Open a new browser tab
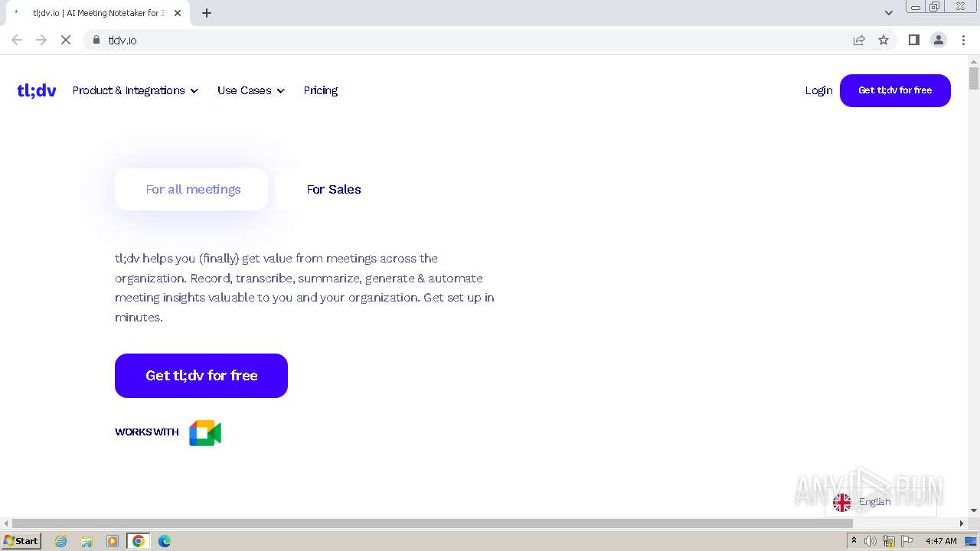This screenshot has height=551, width=980. [x=207, y=13]
